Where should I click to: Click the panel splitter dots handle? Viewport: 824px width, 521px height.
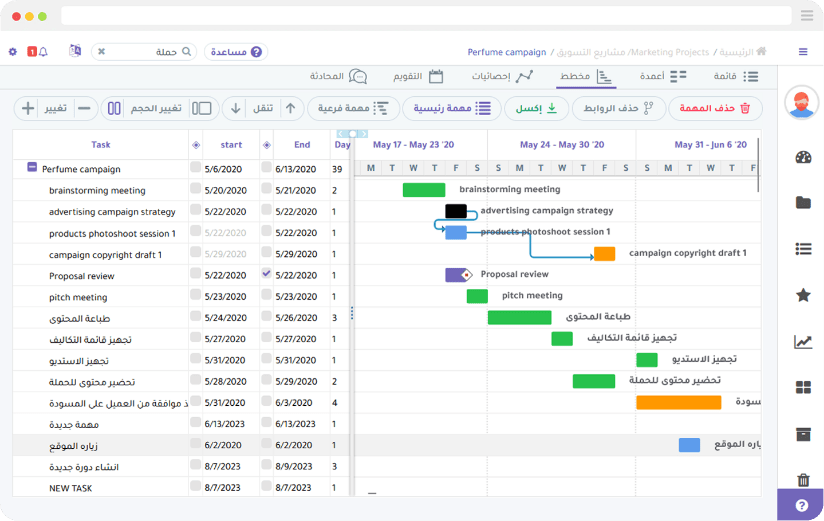(x=352, y=313)
